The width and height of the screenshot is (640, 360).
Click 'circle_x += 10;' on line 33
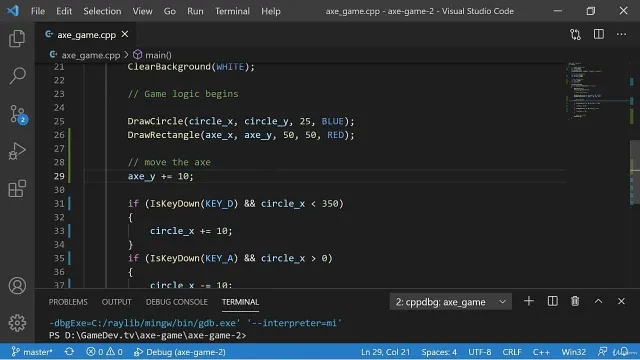(x=191, y=231)
